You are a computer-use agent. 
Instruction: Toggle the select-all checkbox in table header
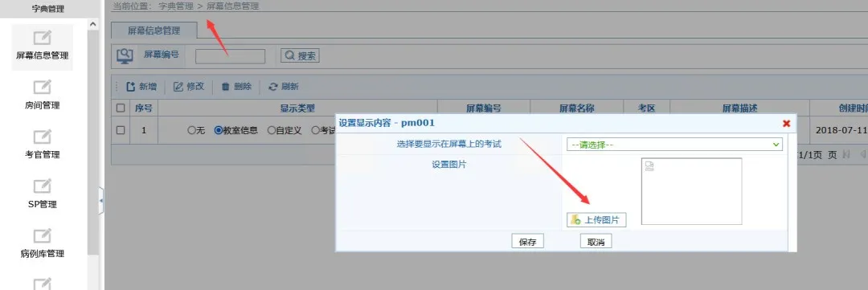tap(120, 108)
